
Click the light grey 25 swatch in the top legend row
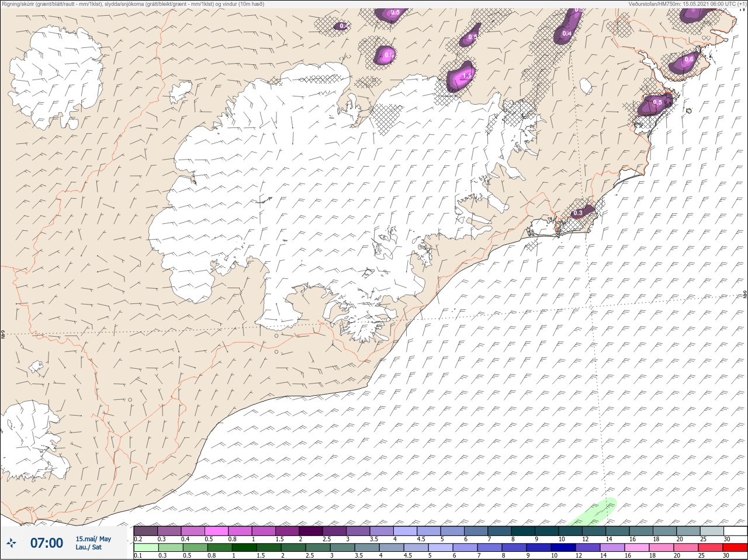[712, 531]
